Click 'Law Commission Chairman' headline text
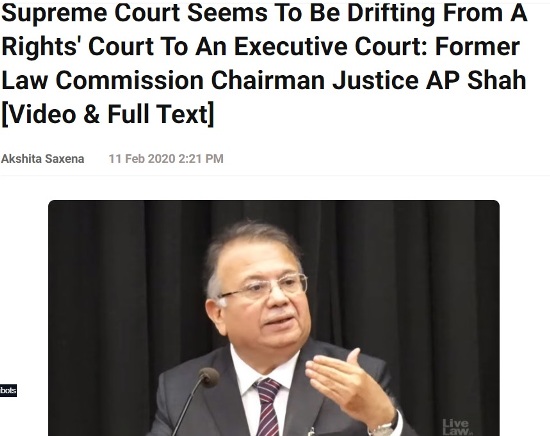This screenshot has height=436, width=550. (164, 80)
